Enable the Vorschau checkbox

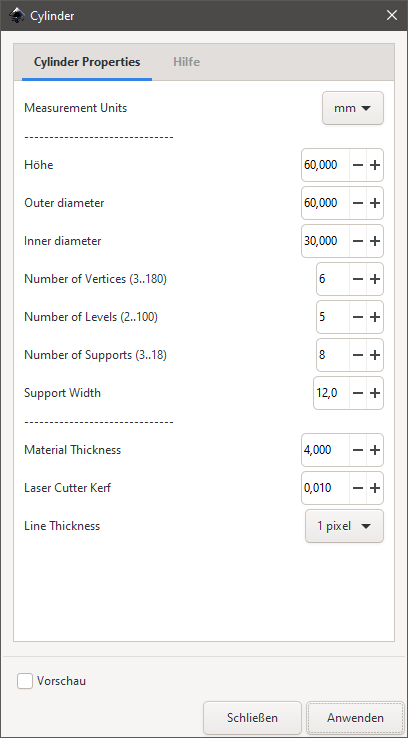(25, 681)
